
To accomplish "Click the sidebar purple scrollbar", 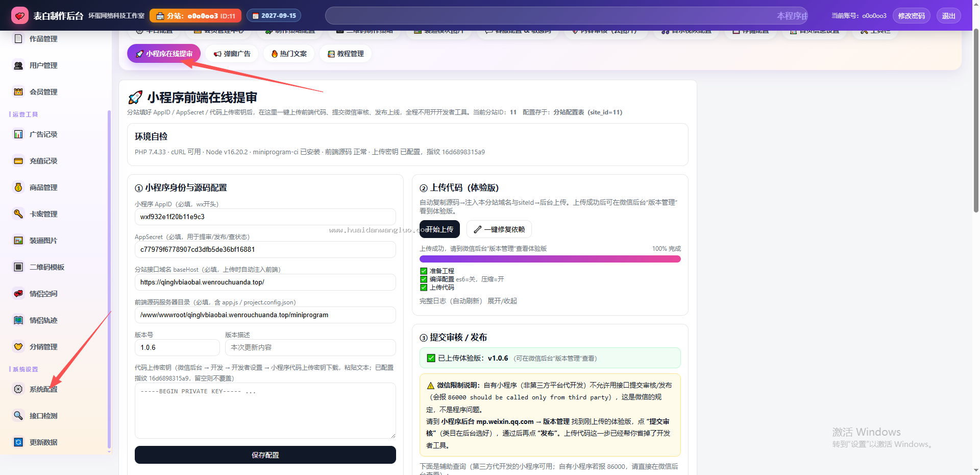I will (109, 279).
